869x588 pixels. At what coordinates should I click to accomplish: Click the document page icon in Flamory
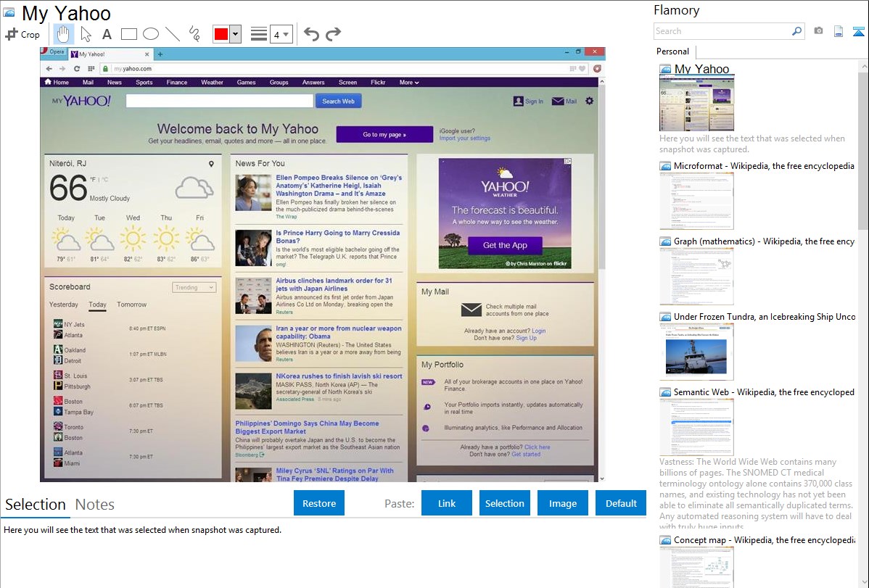839,32
